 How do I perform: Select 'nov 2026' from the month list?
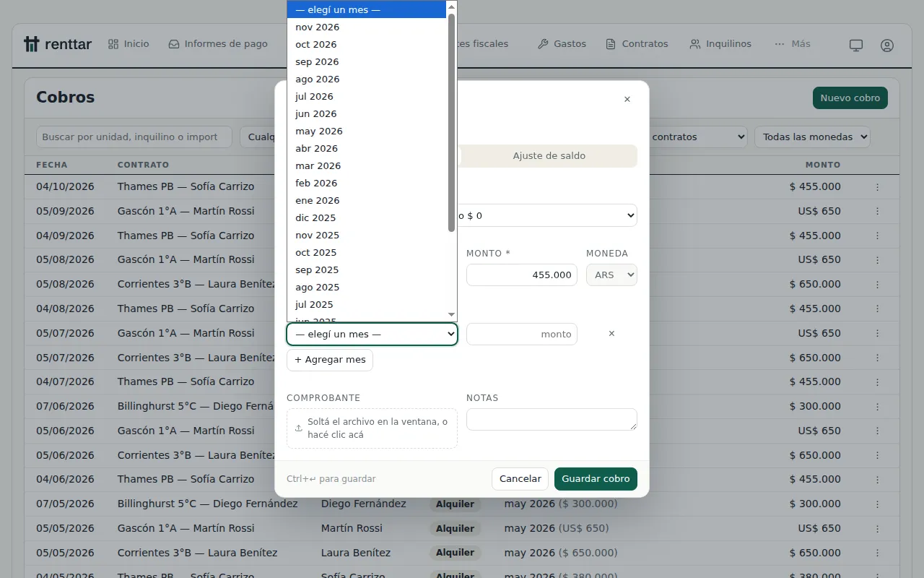[x=367, y=27]
